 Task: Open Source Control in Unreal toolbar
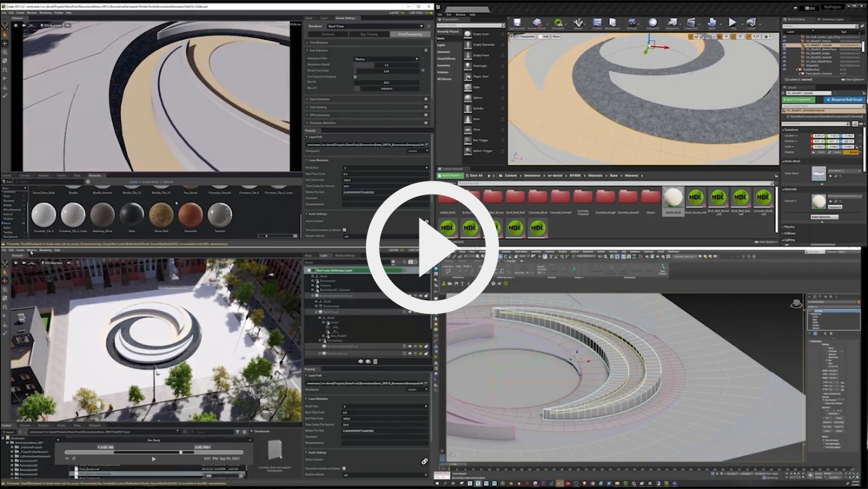tap(537, 24)
